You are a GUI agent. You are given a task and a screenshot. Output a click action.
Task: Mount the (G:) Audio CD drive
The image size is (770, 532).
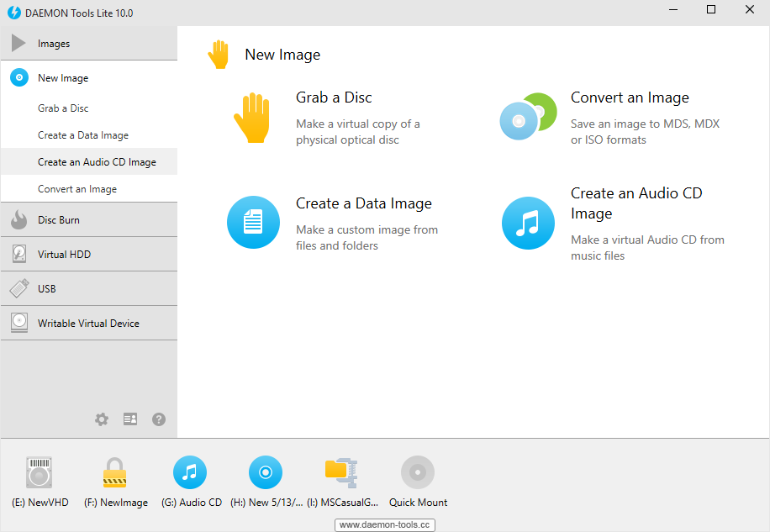click(x=190, y=472)
